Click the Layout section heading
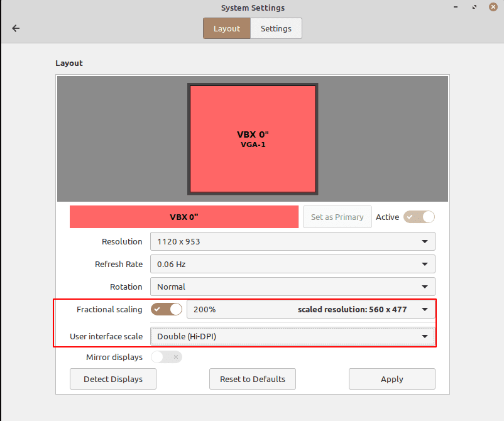504x421 pixels. pos(69,63)
